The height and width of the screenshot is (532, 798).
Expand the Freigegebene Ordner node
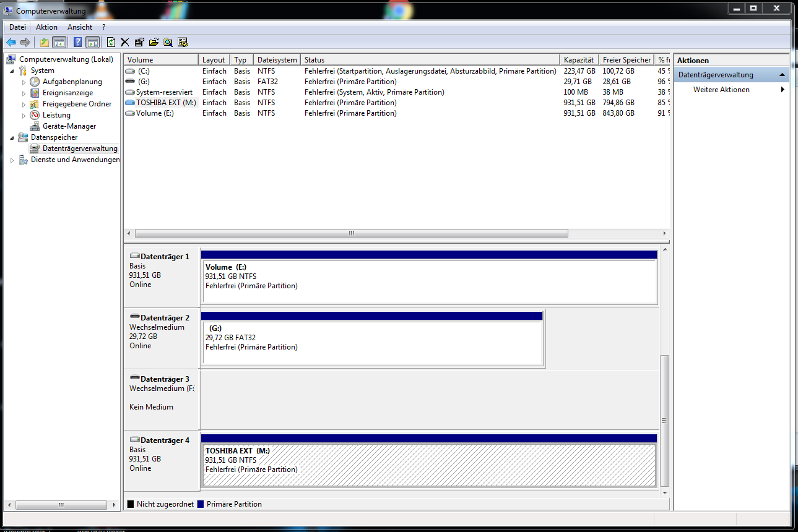[x=24, y=104]
